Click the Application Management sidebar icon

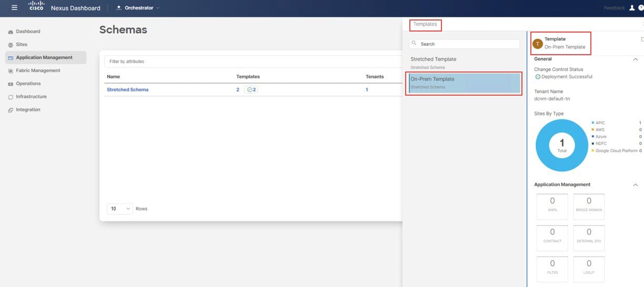pos(11,58)
